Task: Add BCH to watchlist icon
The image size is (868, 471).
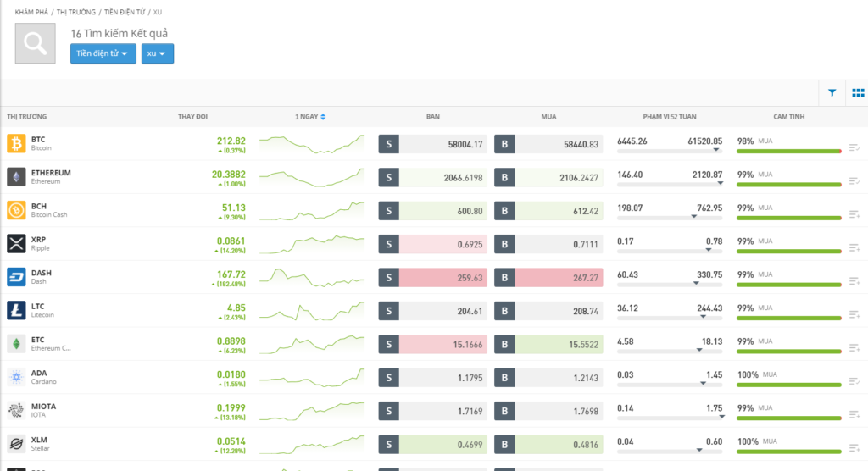Action: 854,214
